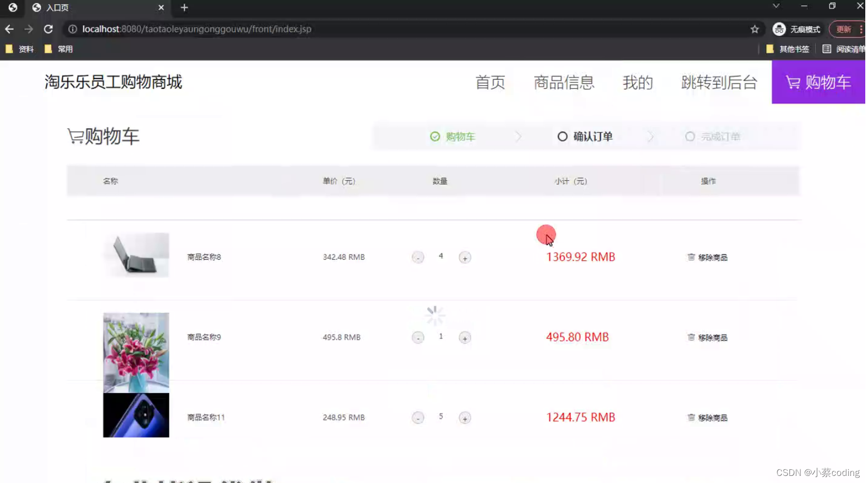Close the 入口页 tab
868x483 pixels.
tap(161, 8)
